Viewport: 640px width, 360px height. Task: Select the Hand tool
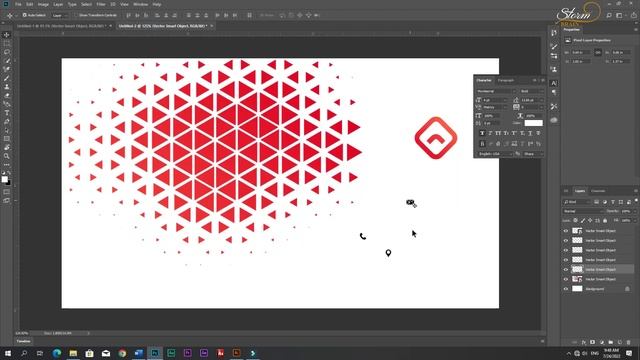(7, 147)
